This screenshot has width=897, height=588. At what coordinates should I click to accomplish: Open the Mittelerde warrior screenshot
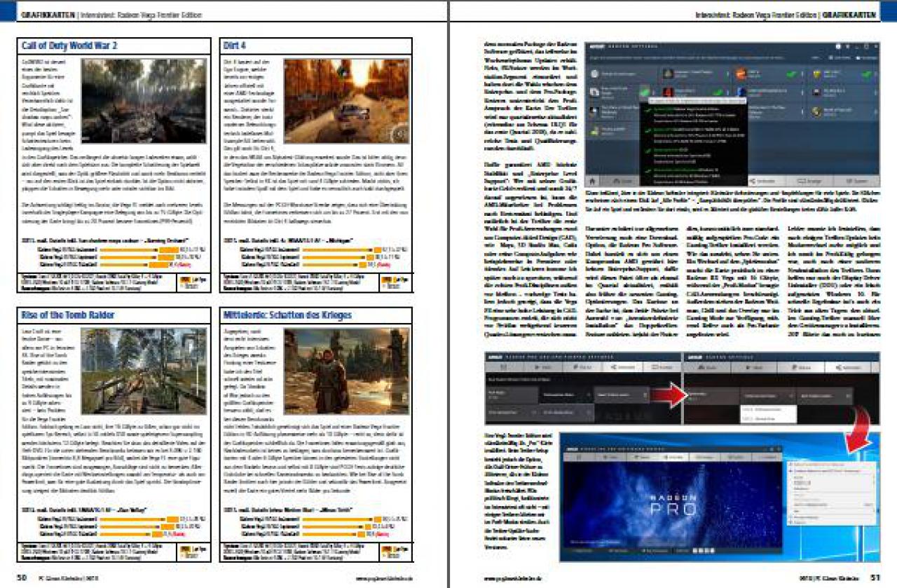(347, 371)
